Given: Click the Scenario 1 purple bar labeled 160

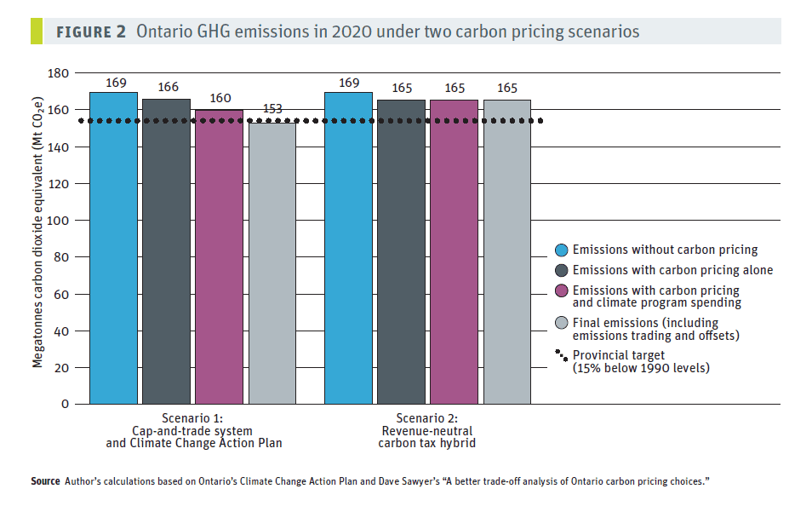Looking at the screenshot, I should pos(219,257).
